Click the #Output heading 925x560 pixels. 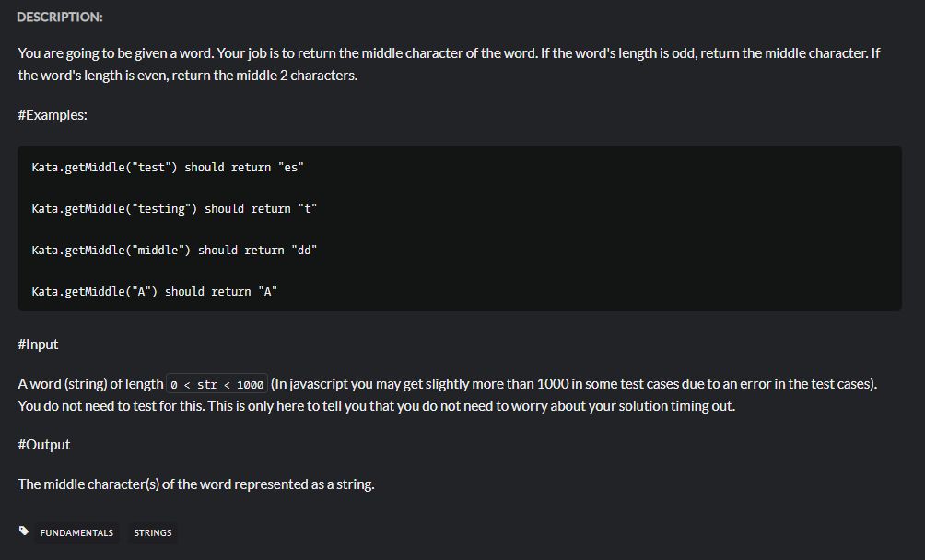click(43, 445)
